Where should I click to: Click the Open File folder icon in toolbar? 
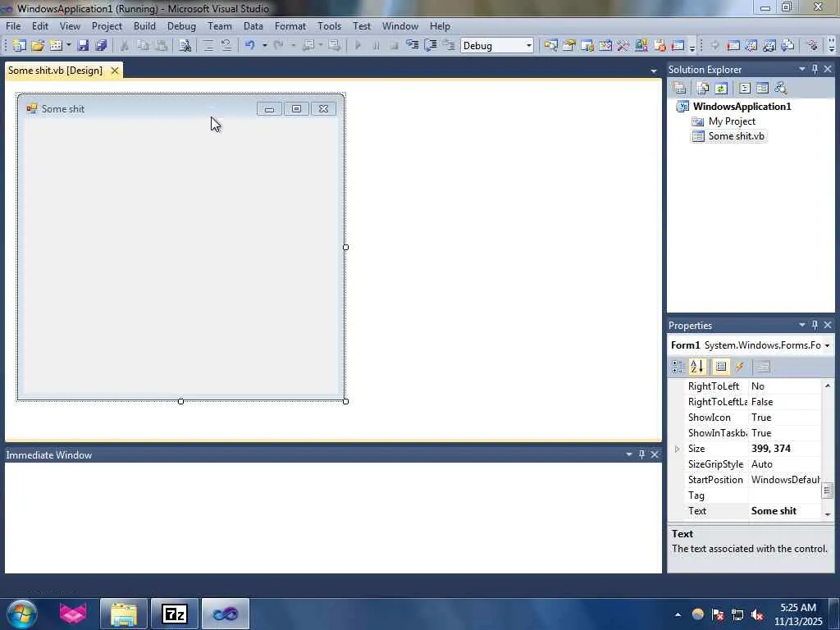click(x=38, y=46)
